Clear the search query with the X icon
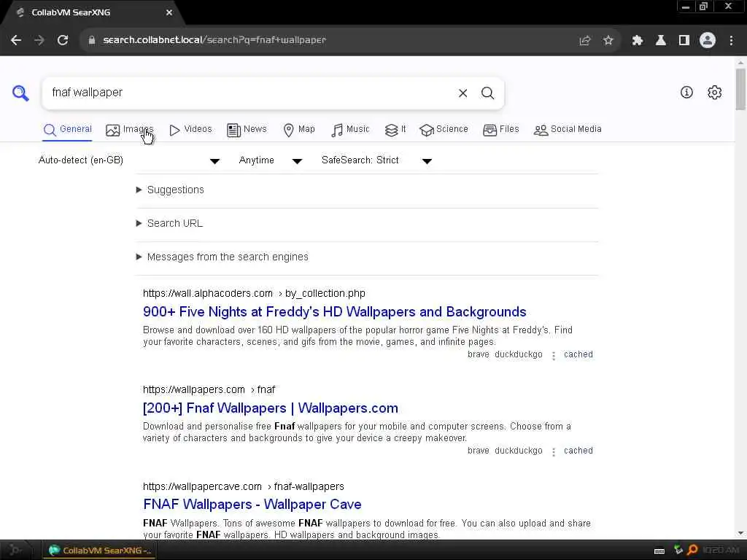The width and height of the screenshot is (747, 560). click(x=462, y=93)
